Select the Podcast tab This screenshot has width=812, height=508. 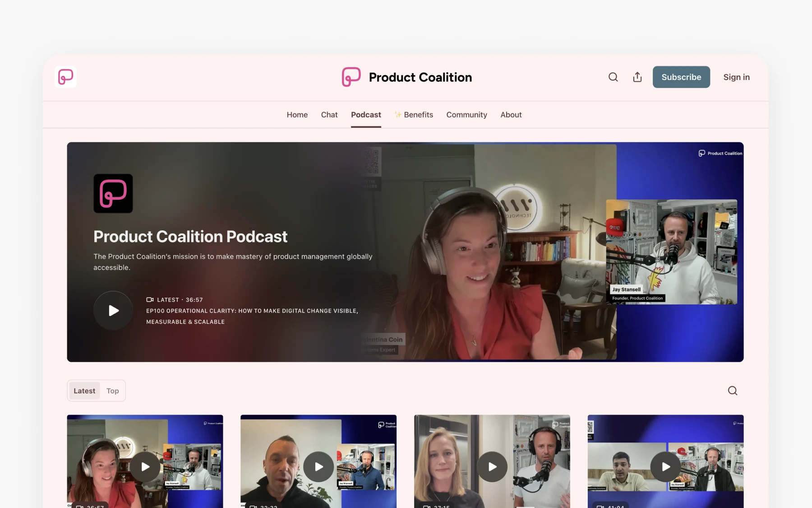(x=366, y=115)
